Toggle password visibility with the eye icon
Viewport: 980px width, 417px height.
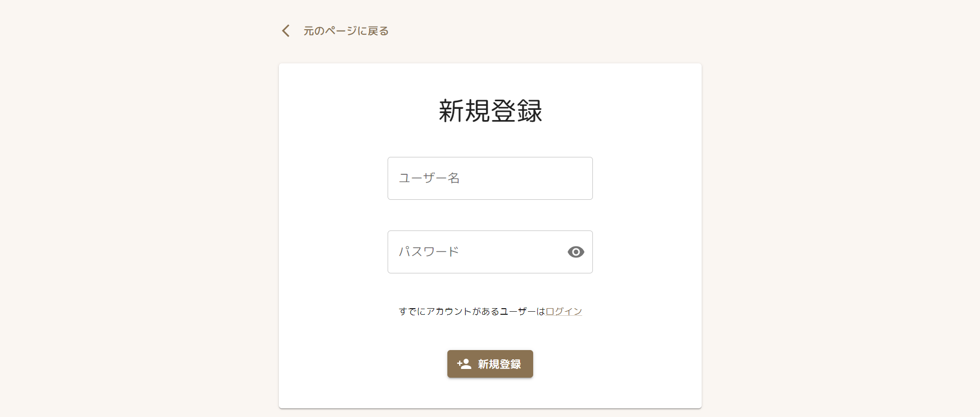(x=576, y=252)
